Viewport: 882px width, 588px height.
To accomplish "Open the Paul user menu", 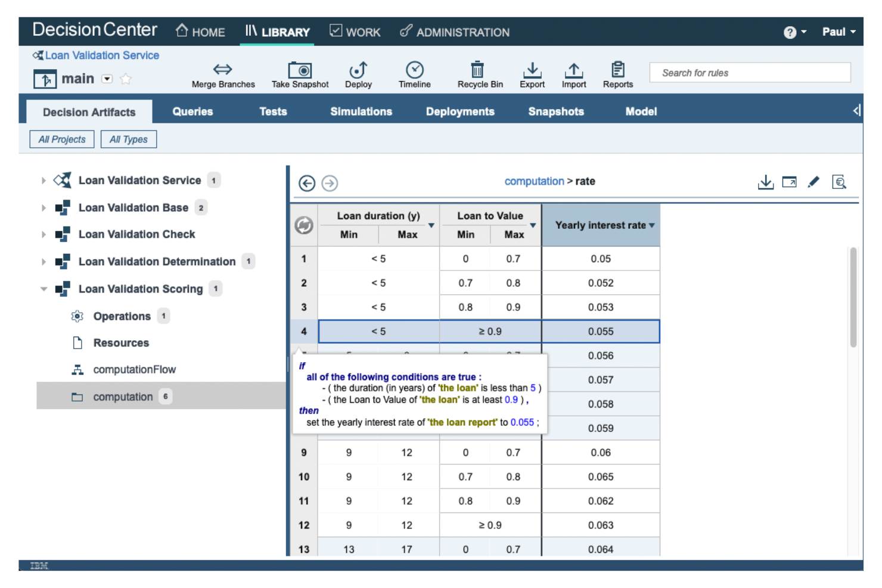I will click(x=838, y=32).
